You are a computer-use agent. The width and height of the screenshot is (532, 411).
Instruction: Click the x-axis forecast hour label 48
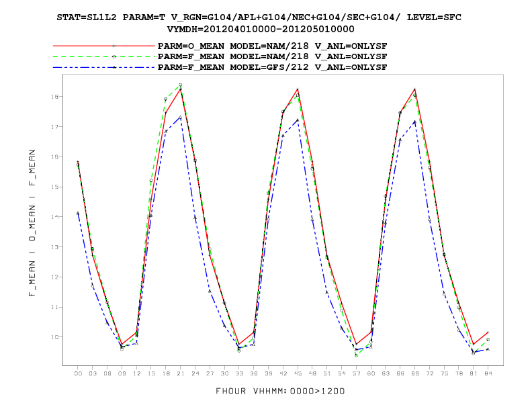click(x=312, y=373)
